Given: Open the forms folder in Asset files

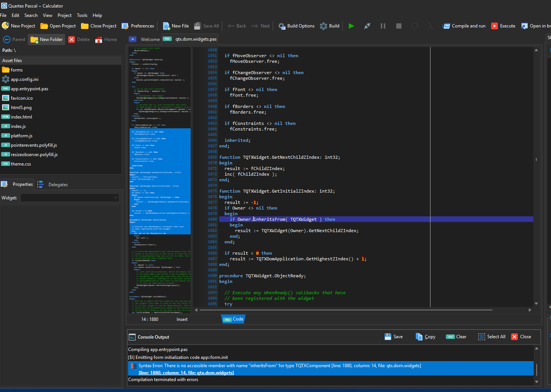Looking at the screenshot, I should click(17, 70).
